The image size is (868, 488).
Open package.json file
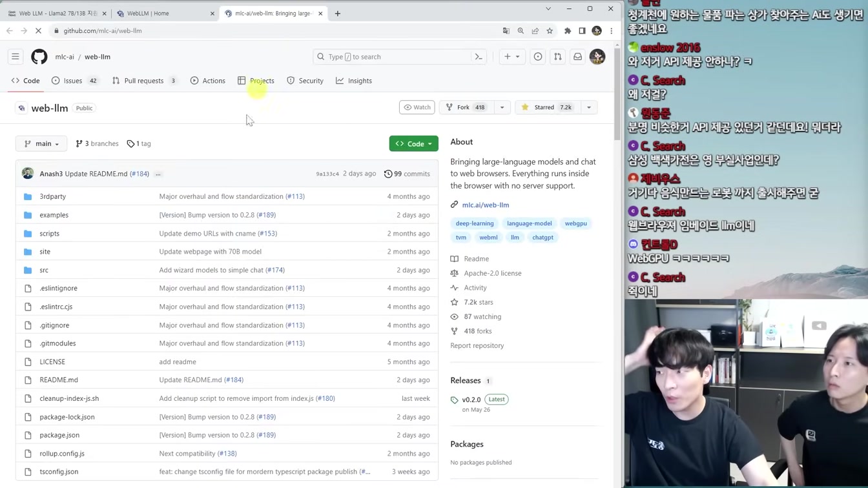coord(59,435)
